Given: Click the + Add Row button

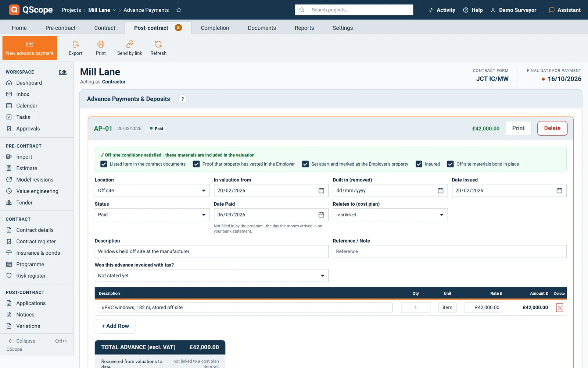Looking at the screenshot, I should (x=115, y=326).
